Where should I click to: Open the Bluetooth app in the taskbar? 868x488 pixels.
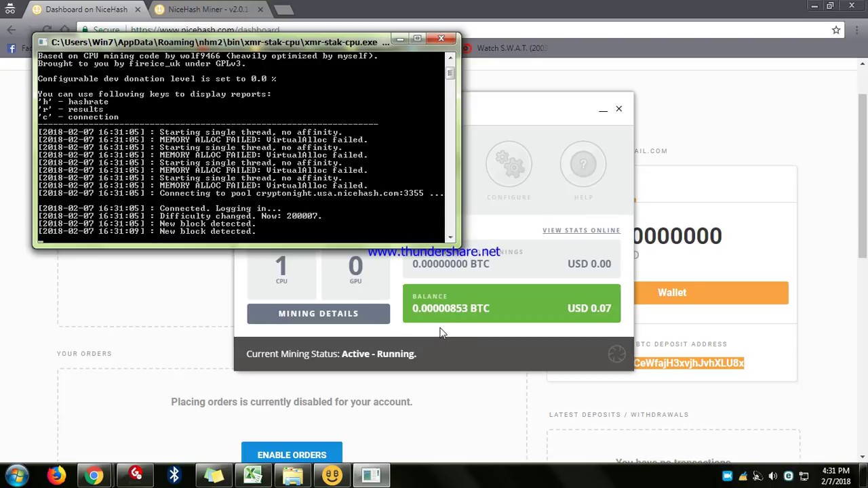(x=174, y=475)
